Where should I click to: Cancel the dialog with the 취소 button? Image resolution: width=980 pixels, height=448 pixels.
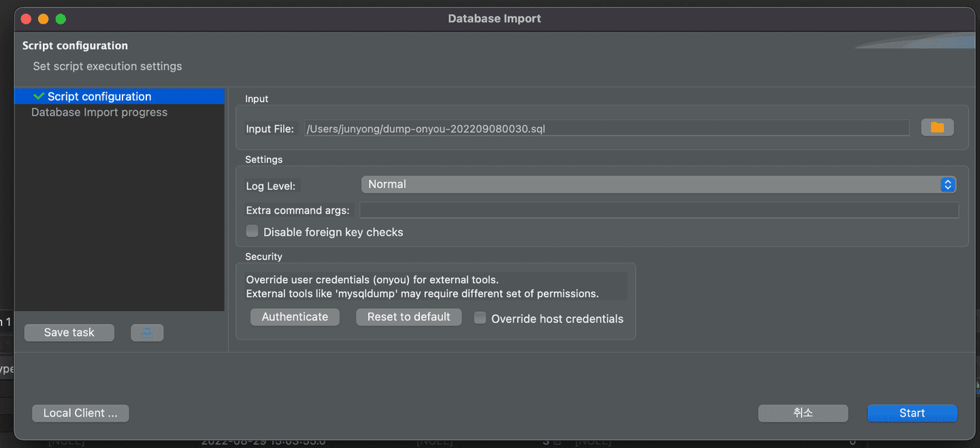(x=803, y=413)
